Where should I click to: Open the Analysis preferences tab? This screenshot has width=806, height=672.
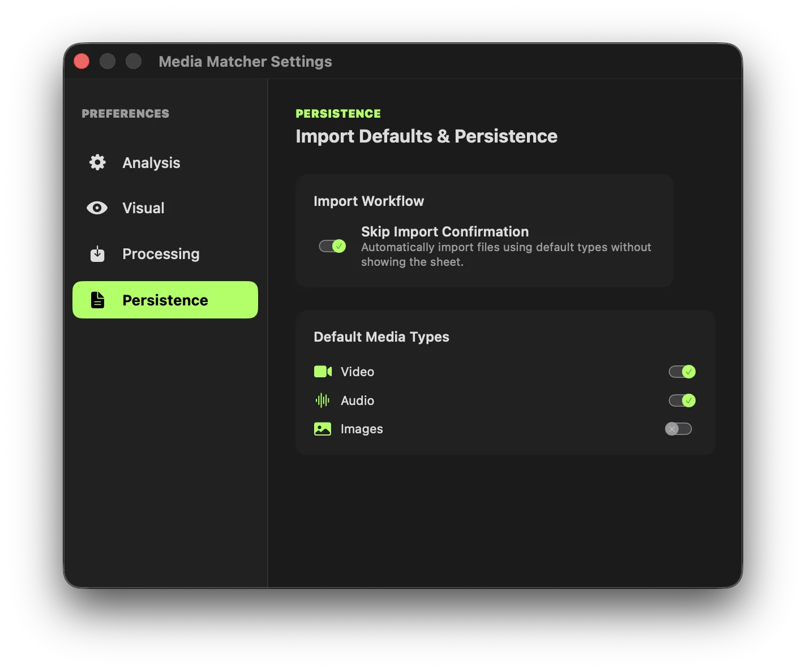click(165, 163)
